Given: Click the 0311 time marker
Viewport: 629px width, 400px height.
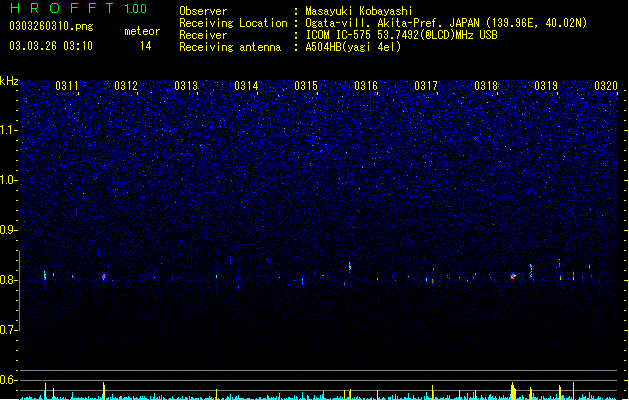Looking at the screenshot, I should click(x=67, y=86).
